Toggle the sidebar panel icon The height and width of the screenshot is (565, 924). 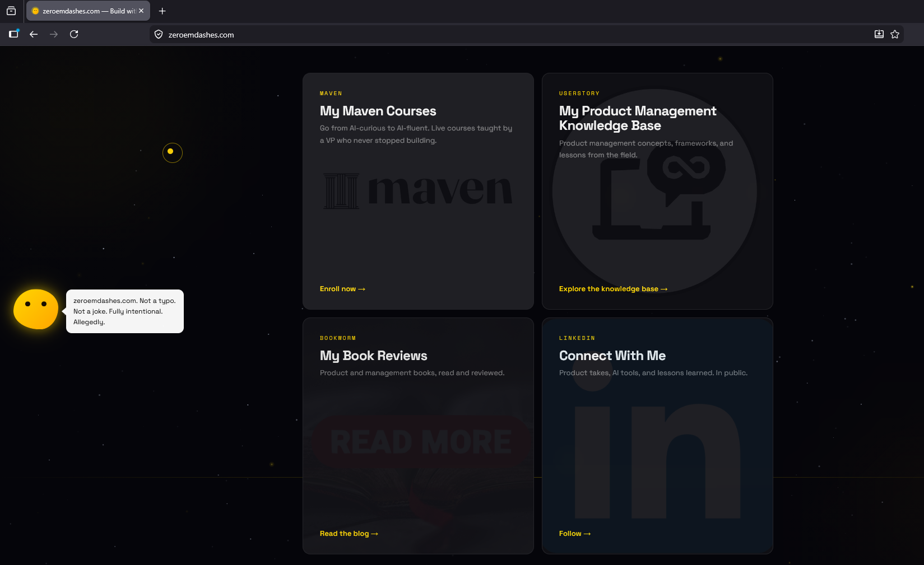[x=14, y=34]
